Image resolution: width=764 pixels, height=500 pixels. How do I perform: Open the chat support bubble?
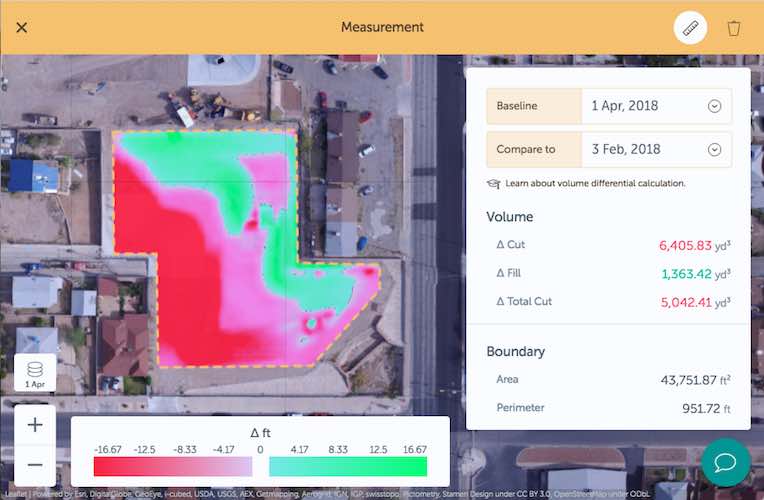pos(725,462)
